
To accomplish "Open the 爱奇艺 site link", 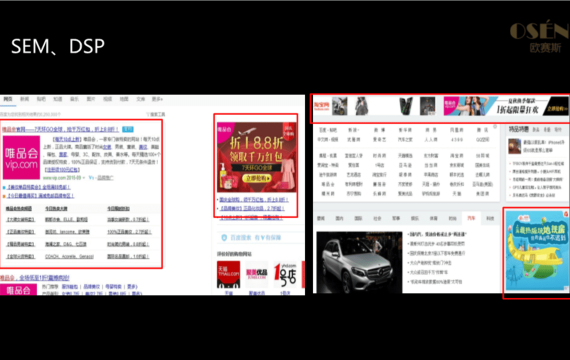I will [379, 140].
